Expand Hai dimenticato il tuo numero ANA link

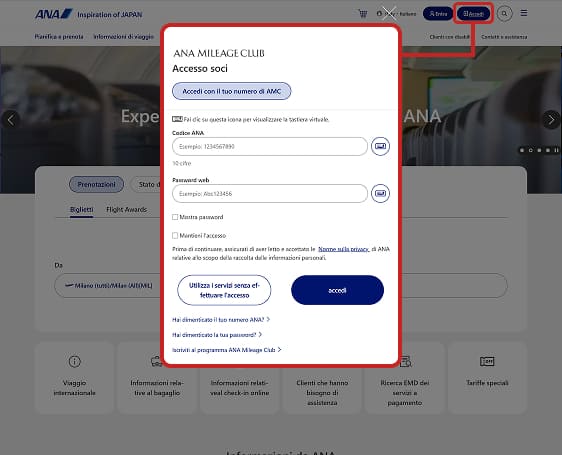pos(221,319)
